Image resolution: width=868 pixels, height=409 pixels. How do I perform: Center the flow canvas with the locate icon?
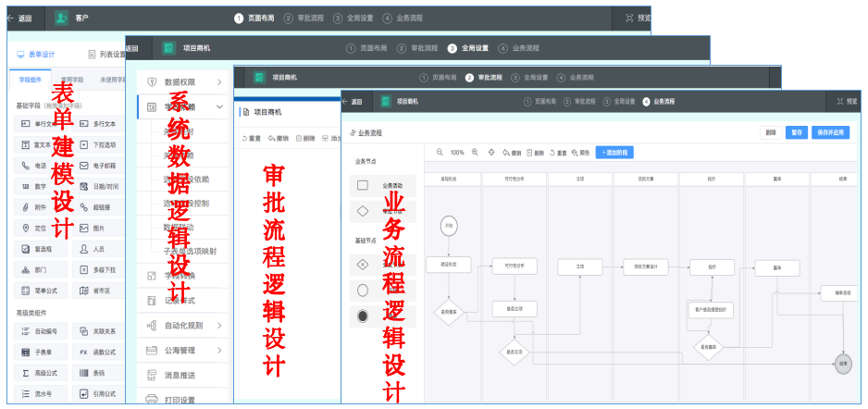pos(491,152)
